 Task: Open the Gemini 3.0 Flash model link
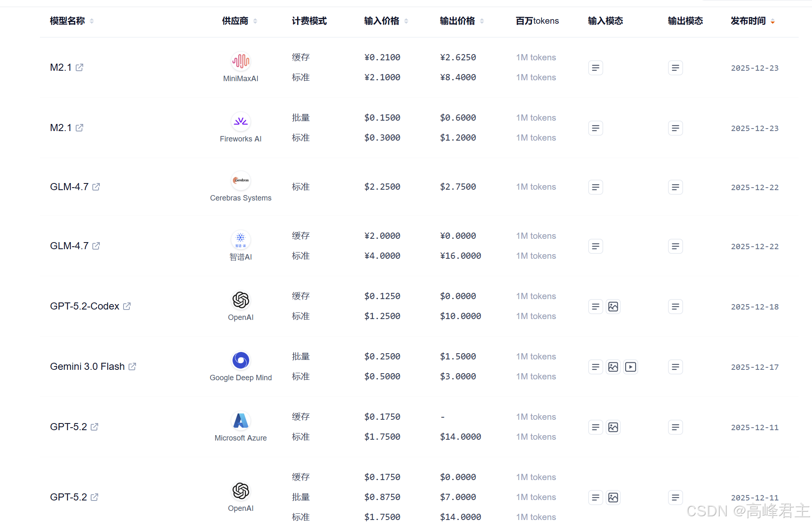(87, 367)
